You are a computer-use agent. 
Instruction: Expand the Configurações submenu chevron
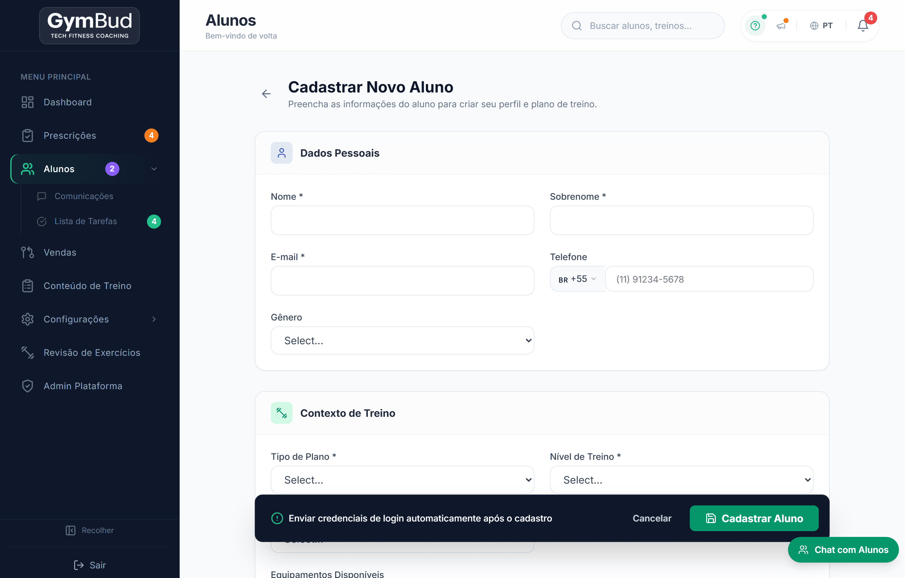tap(154, 319)
